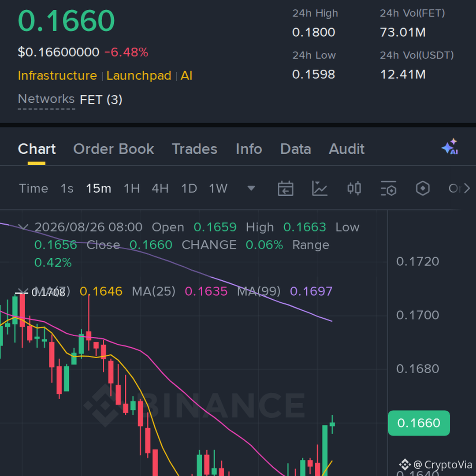Open the Infrastructure category link
Image resolution: width=476 pixels, height=476 pixels.
[x=57, y=76]
